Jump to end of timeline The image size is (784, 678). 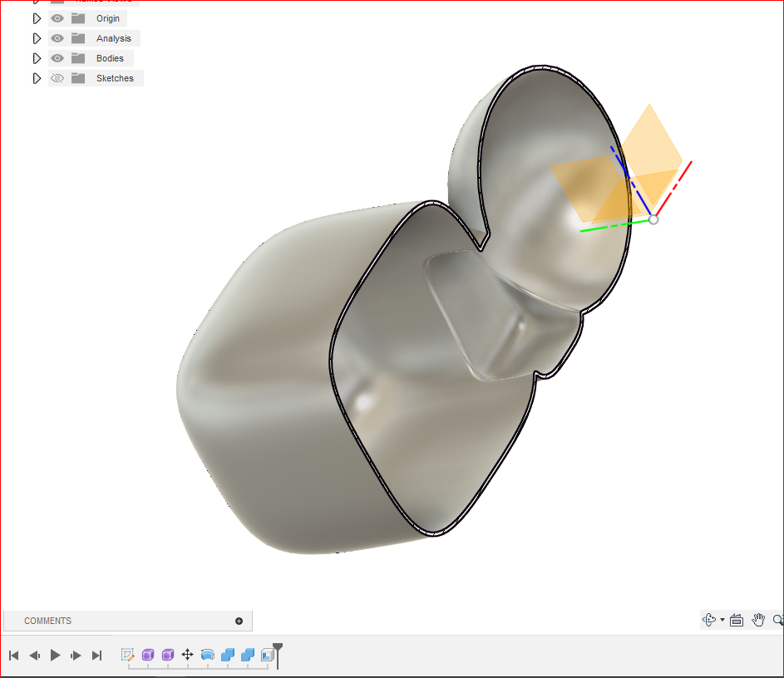pyautogui.click(x=97, y=655)
